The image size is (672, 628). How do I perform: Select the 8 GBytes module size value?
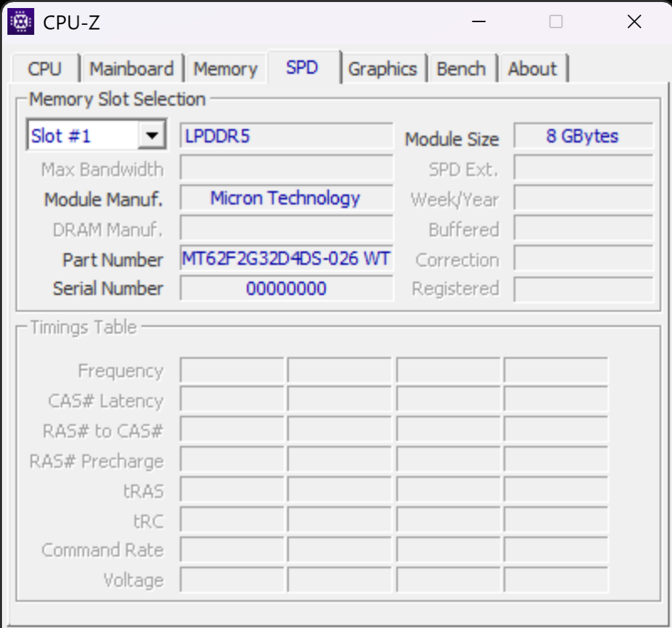[x=583, y=136]
